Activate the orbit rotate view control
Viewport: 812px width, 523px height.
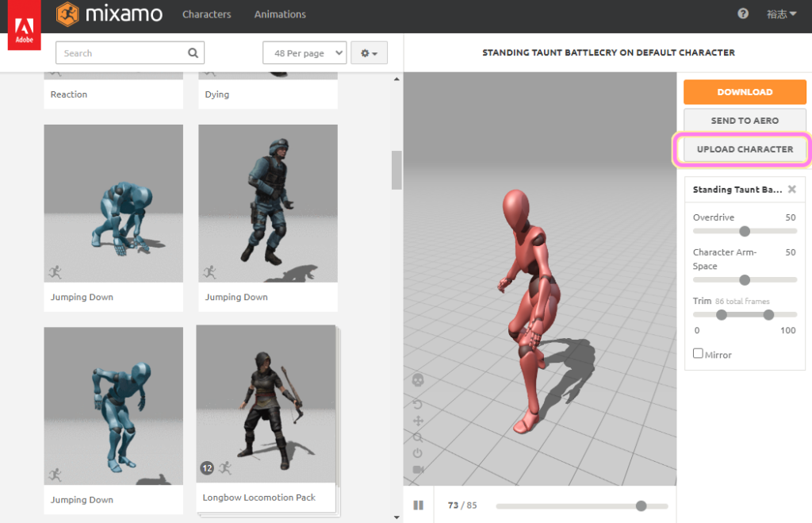tap(417, 405)
